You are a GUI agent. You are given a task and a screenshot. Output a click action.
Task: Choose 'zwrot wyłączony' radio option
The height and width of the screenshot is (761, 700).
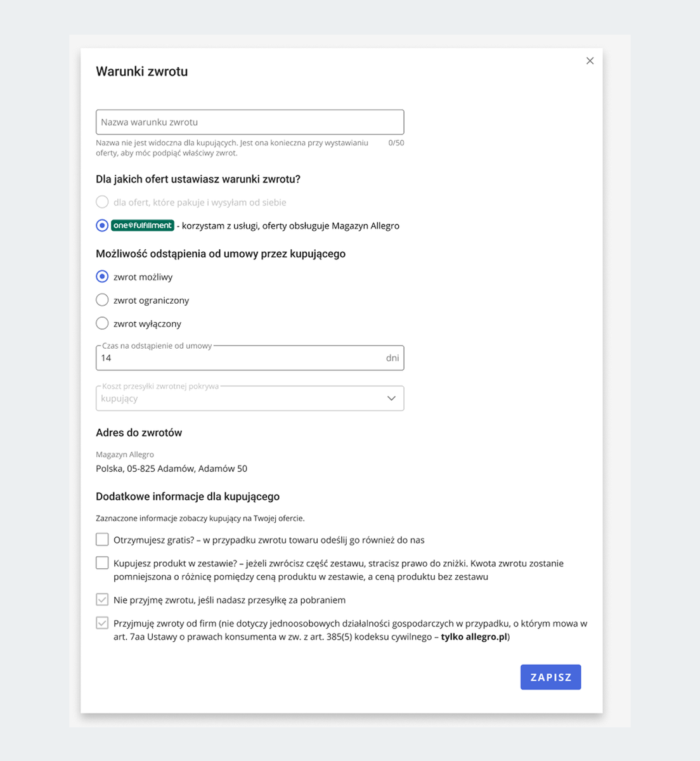coord(102,323)
